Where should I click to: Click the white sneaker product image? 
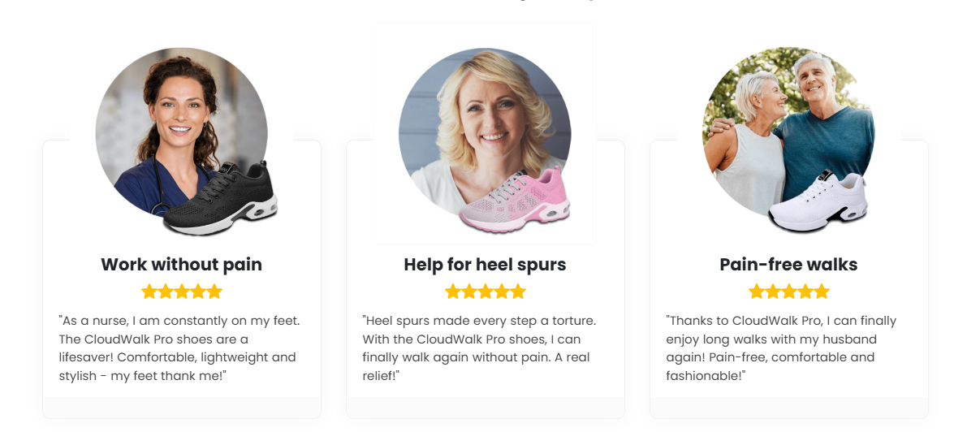tap(818, 203)
